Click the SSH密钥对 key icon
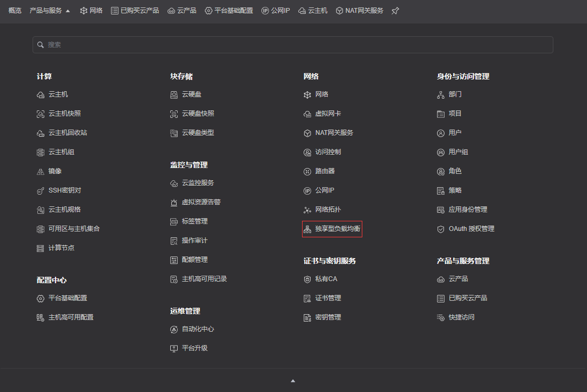This screenshot has height=392, width=587. [41, 190]
